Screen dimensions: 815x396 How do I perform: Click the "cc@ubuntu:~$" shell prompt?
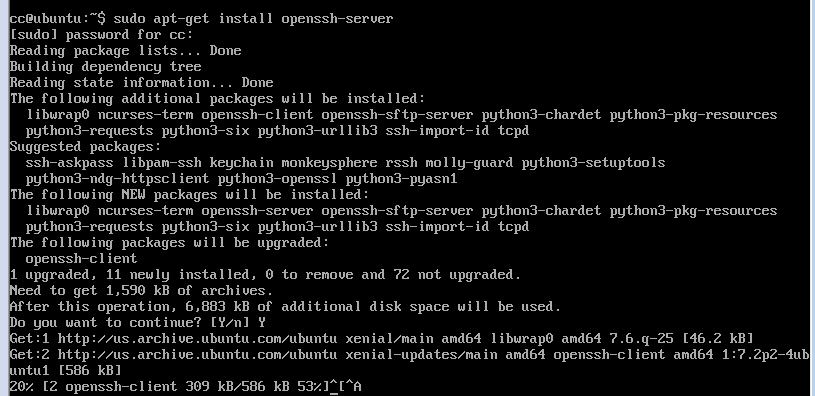[57, 19]
